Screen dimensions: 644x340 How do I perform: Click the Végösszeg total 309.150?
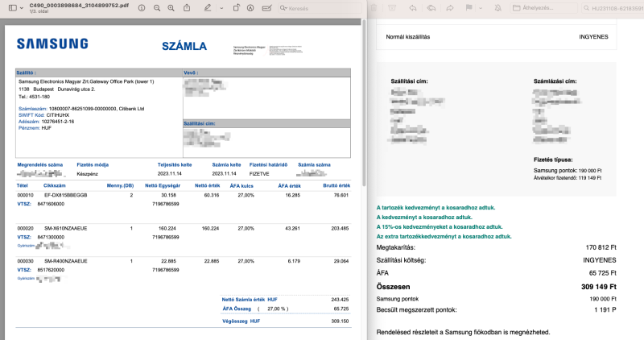point(340,321)
